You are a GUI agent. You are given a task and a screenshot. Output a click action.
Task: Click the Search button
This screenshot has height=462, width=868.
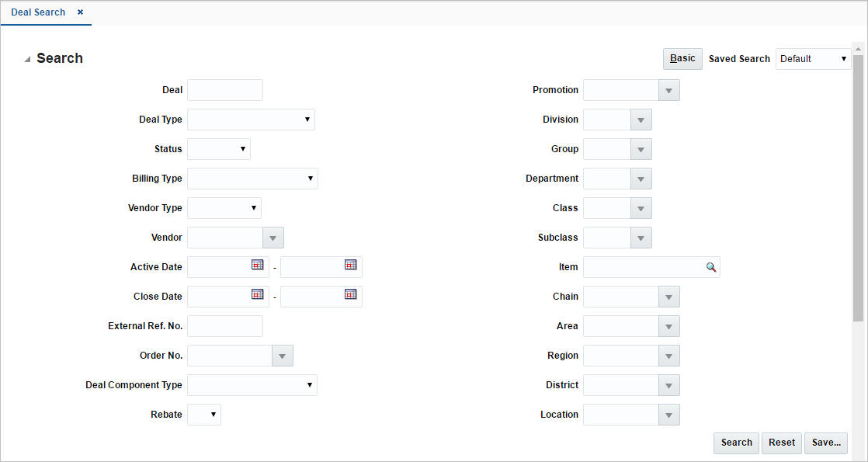pyautogui.click(x=735, y=443)
